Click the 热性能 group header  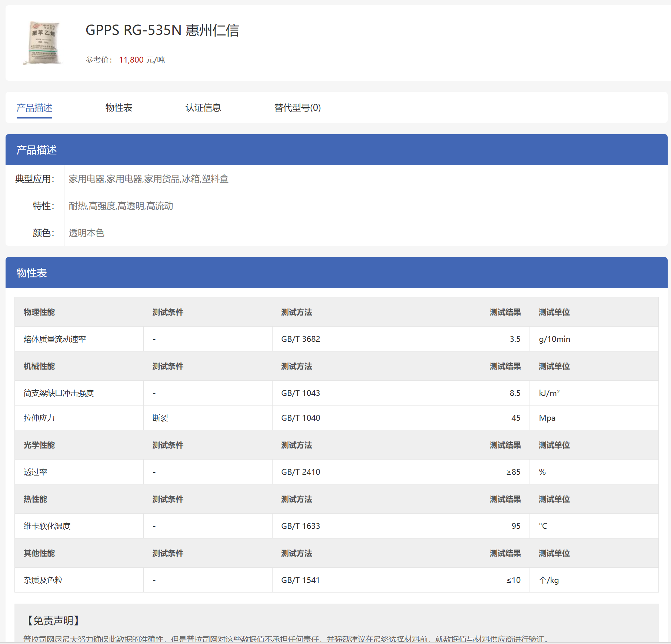coord(36,499)
